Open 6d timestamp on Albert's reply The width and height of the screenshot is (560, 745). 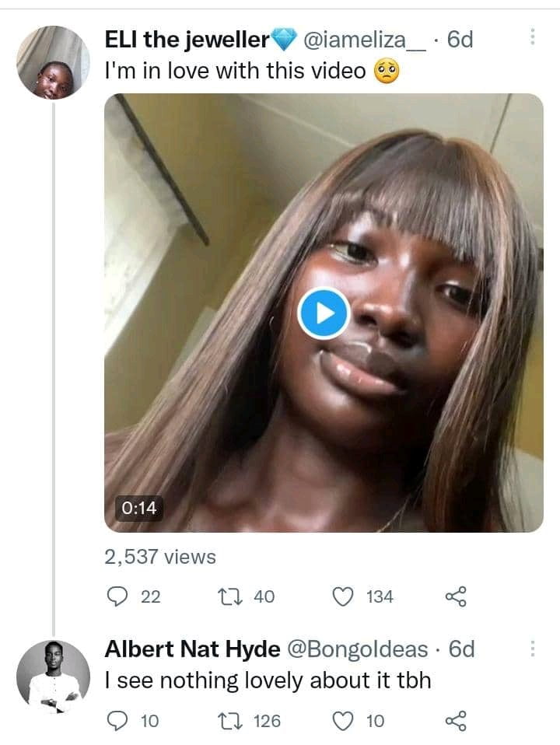[x=461, y=649]
